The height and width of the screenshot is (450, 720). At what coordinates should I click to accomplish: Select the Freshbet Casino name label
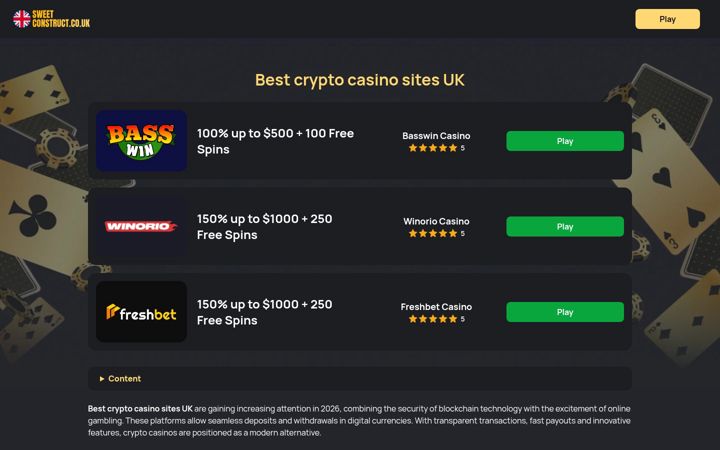[x=436, y=307]
